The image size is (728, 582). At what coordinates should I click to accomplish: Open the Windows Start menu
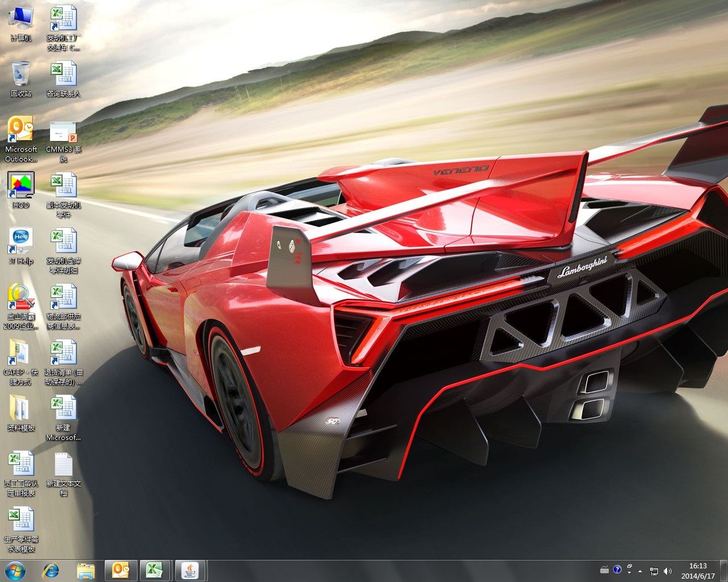click(15, 570)
